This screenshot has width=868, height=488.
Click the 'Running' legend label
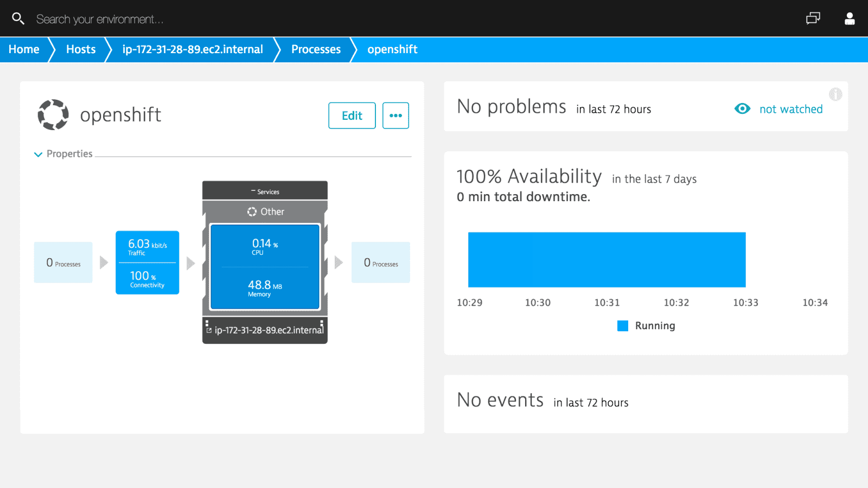[655, 326]
